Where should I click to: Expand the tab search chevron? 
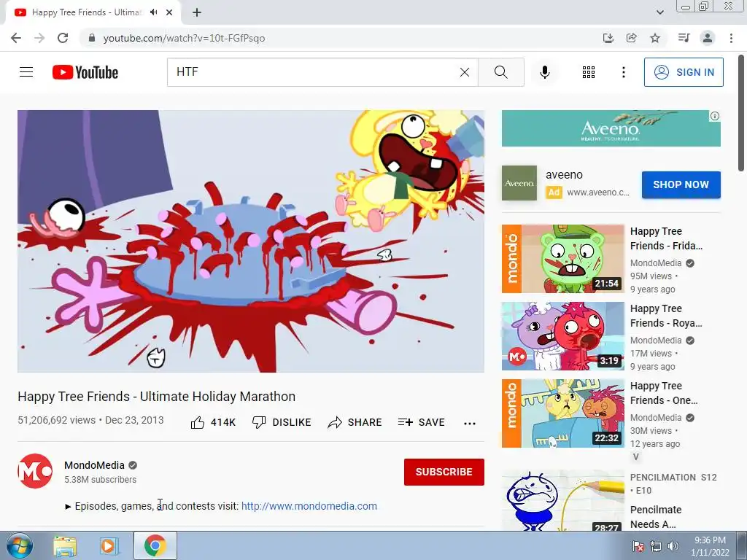(659, 12)
